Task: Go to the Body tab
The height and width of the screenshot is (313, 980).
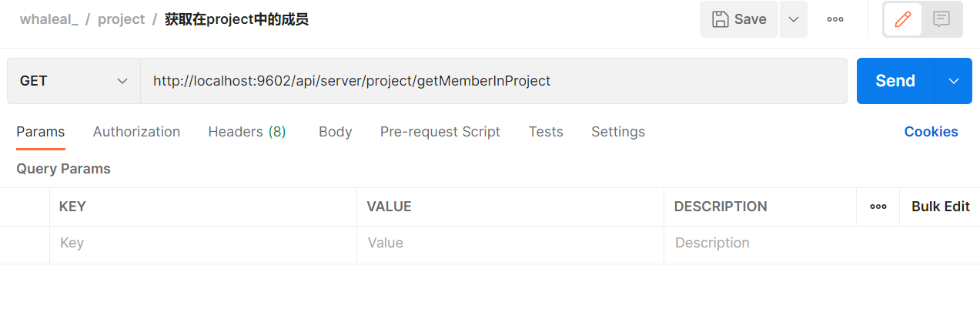Action: pos(336,132)
